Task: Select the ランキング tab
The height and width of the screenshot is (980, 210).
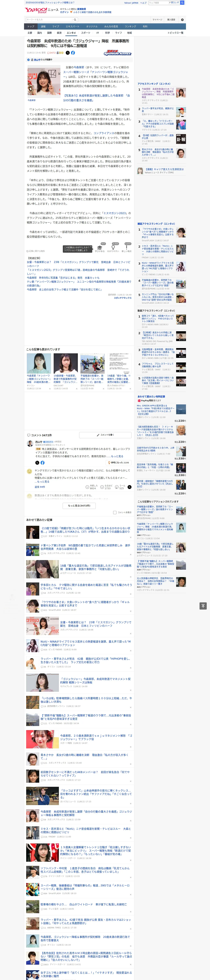Action: coord(130,27)
